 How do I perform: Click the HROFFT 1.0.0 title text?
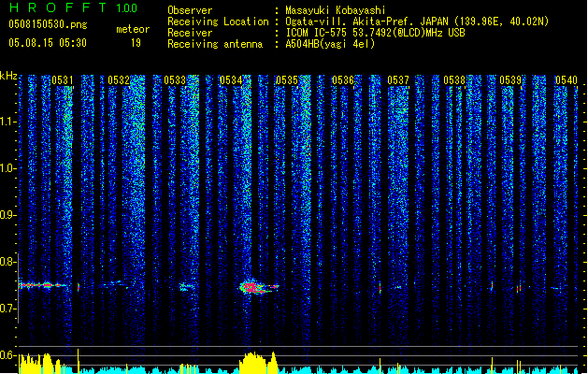[x=73, y=7]
